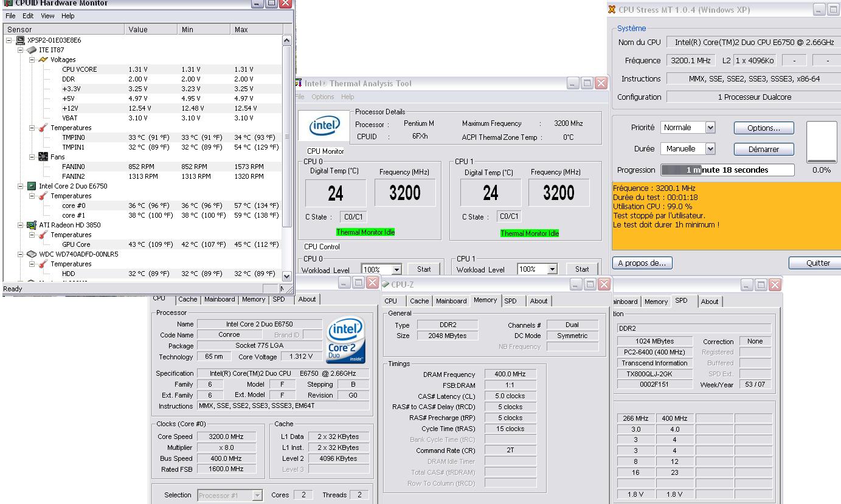841x504 pixels.
Task: Open the View menu in Hardware Monitor
Action: tap(47, 16)
